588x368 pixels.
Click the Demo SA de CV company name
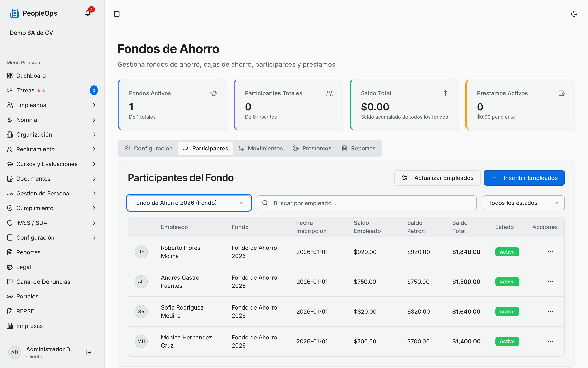[x=31, y=33]
